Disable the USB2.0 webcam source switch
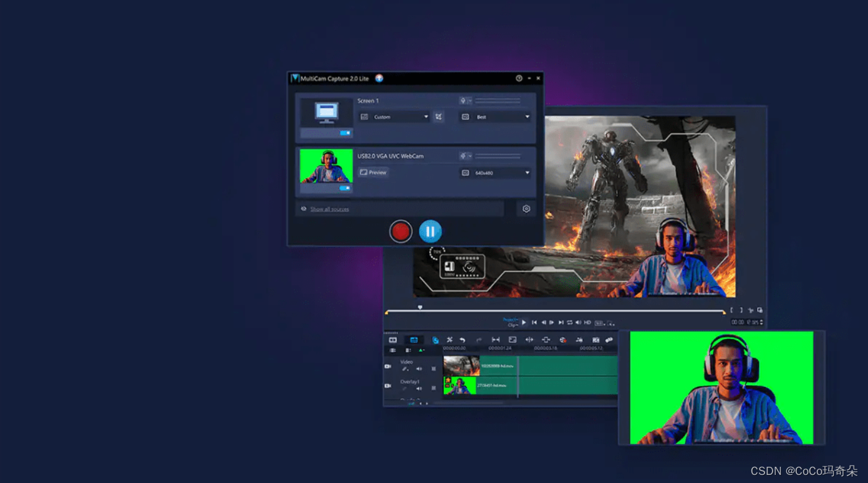This screenshot has width=868, height=483. [x=345, y=188]
